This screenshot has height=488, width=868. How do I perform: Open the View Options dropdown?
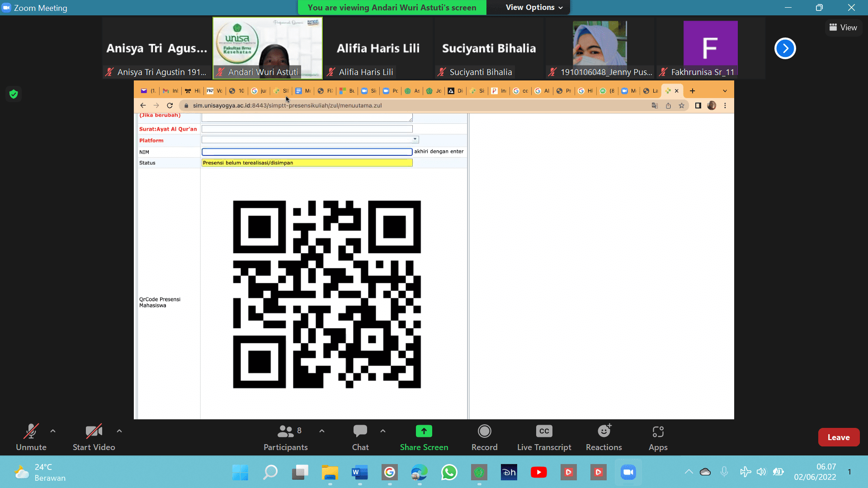click(x=534, y=7)
